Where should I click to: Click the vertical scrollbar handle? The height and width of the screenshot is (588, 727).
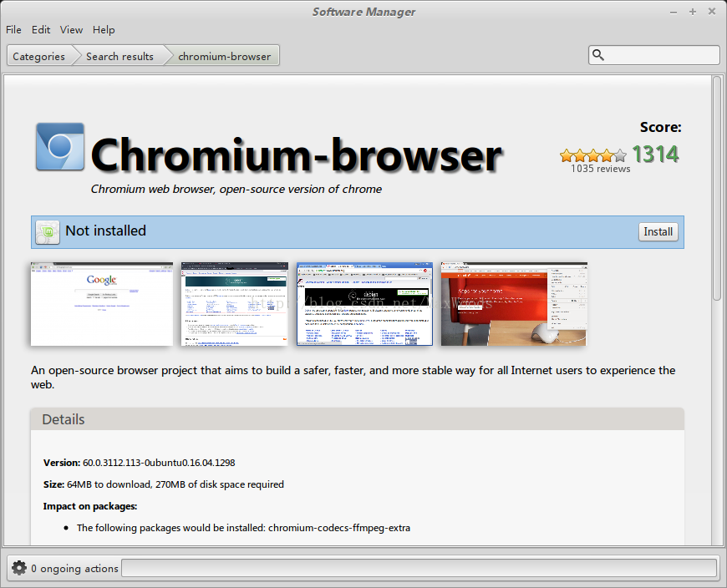pyautogui.click(x=717, y=188)
